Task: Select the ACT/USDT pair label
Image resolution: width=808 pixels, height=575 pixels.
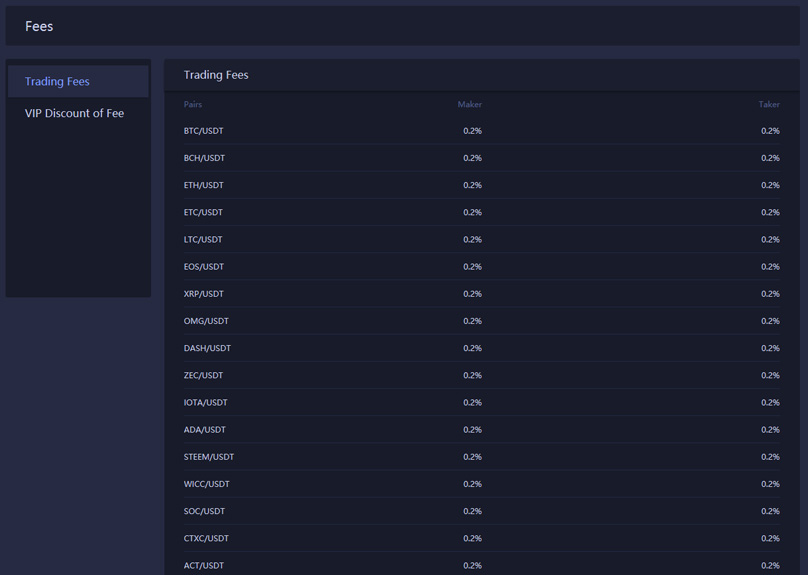Action: click(x=204, y=566)
